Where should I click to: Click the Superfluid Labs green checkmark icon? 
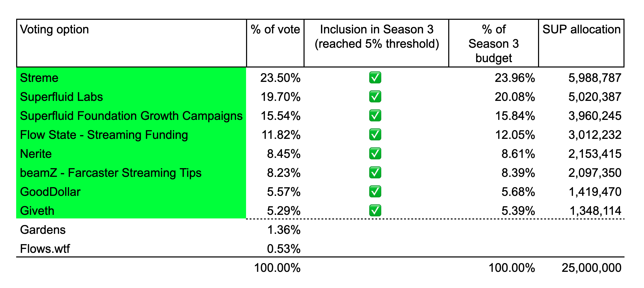[375, 97]
